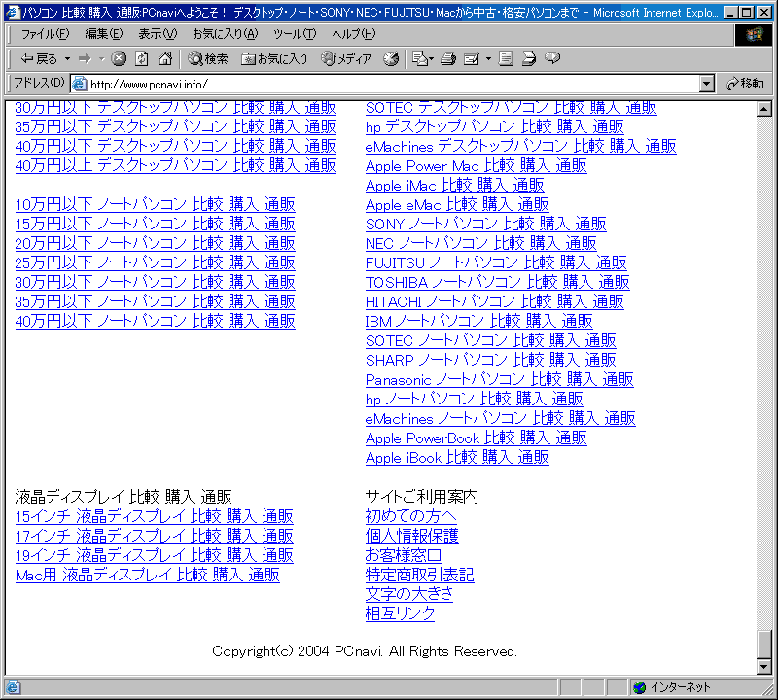
Task: Click the Go (移動) button
Action: coord(745,84)
